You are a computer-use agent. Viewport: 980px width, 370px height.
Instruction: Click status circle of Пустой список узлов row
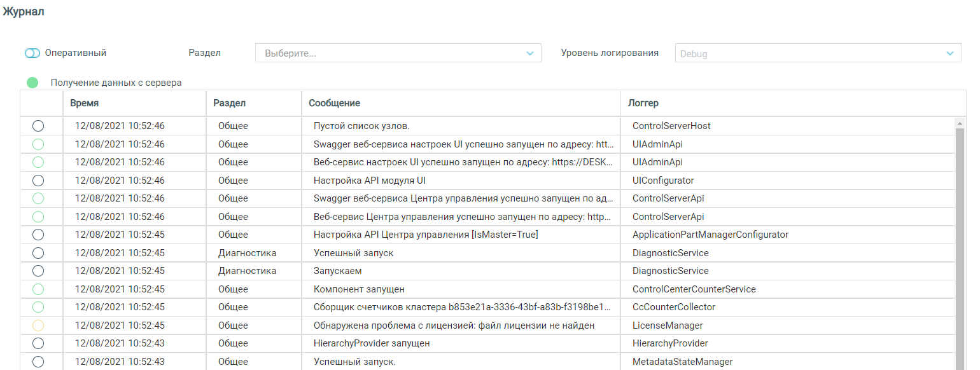pyautogui.click(x=38, y=126)
